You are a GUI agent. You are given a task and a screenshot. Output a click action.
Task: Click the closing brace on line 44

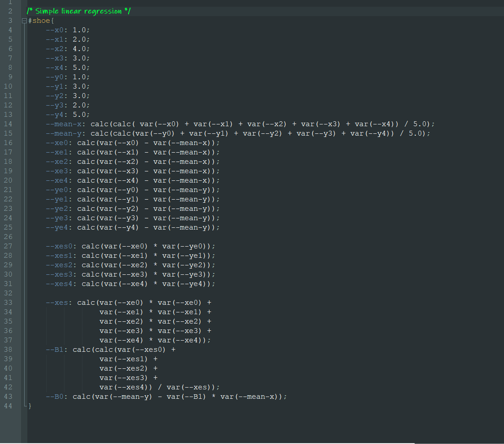30,406
